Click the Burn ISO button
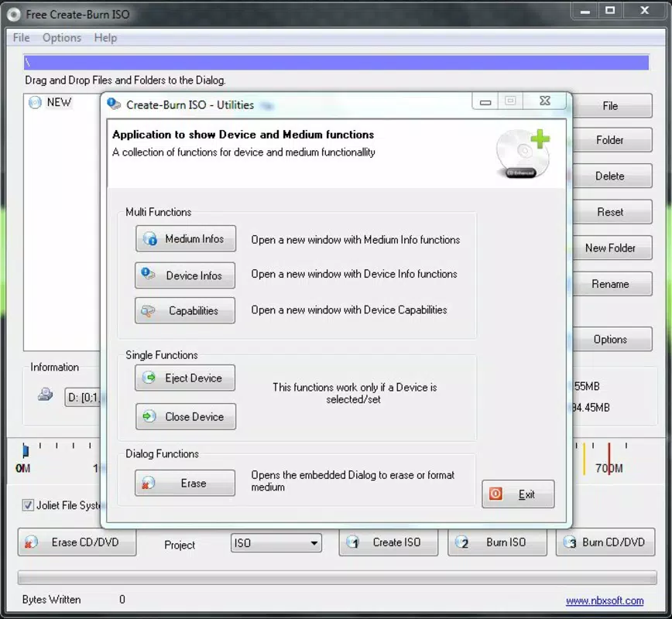This screenshot has width=672, height=619. point(497,542)
